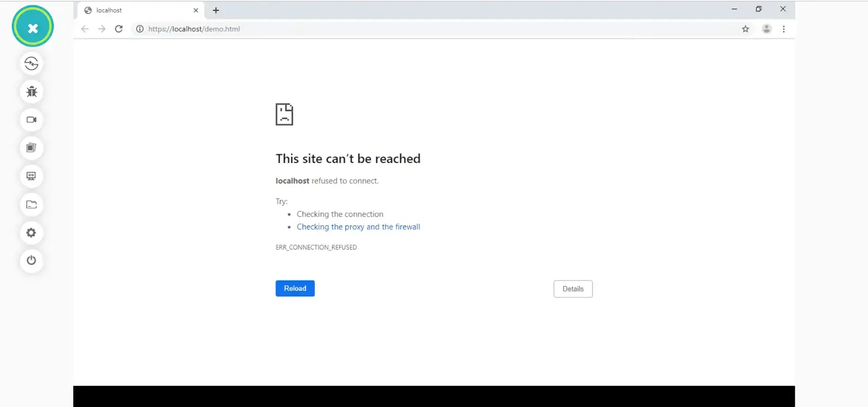This screenshot has height=407, width=868.
Task: Open Chrome's three-dot menu
Action: point(783,29)
